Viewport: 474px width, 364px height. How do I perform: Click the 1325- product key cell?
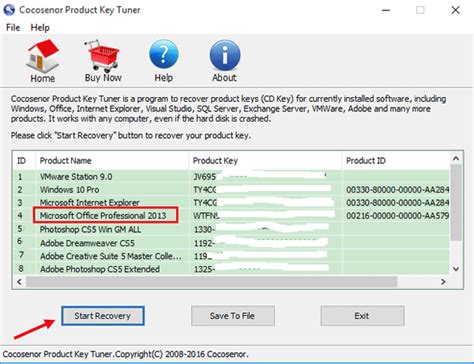[265, 269]
